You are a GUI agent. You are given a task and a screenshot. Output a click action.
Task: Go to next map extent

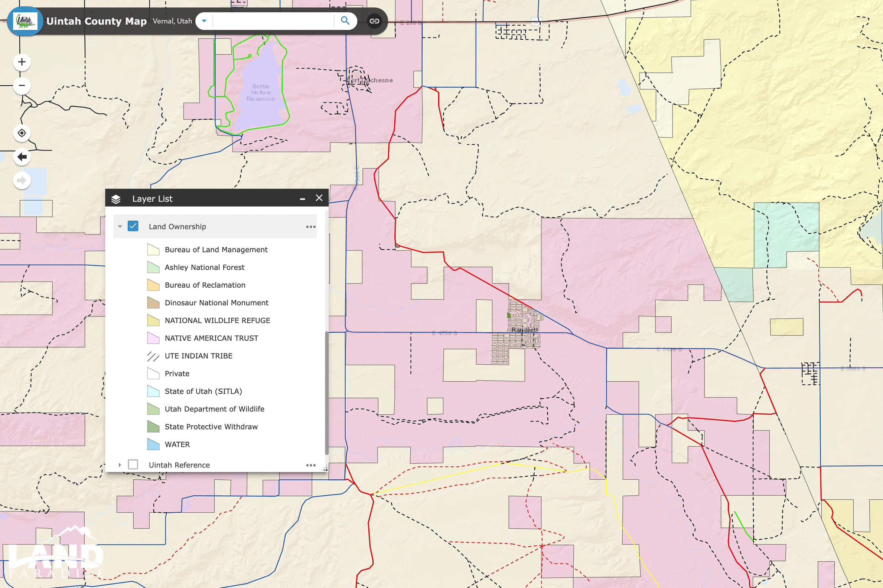click(x=22, y=181)
